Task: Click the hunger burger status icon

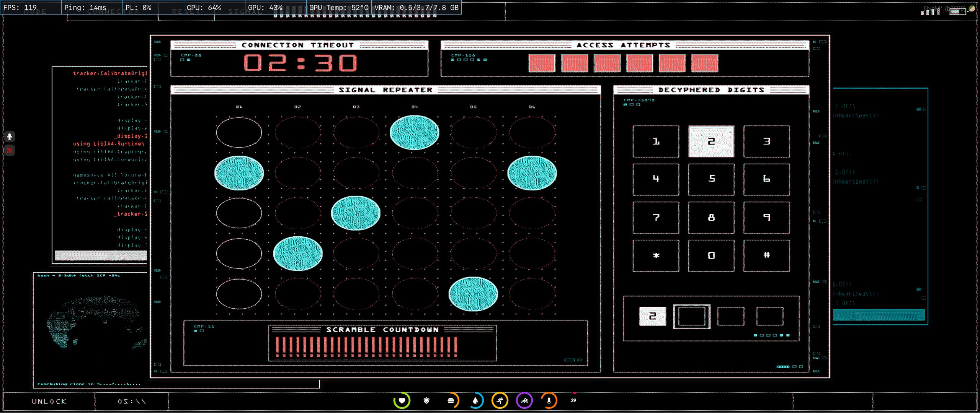Action: point(451,400)
